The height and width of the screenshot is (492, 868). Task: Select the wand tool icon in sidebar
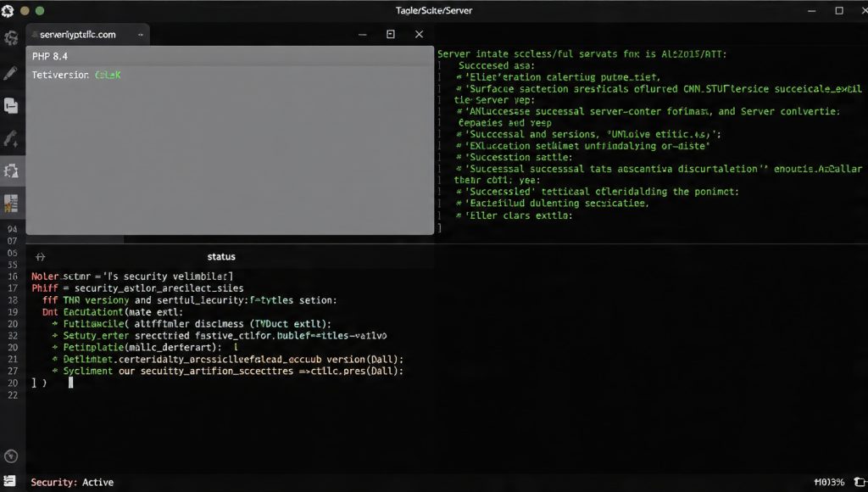(x=10, y=138)
